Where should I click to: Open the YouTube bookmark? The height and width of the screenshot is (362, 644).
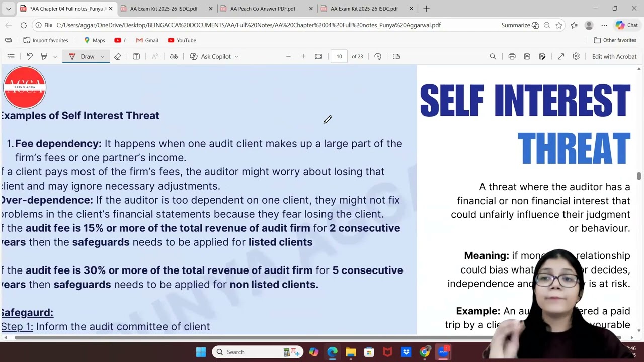tap(182, 40)
